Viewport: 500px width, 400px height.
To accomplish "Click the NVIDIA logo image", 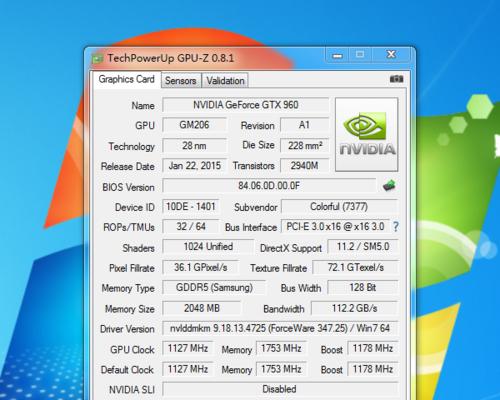I will coord(367,134).
